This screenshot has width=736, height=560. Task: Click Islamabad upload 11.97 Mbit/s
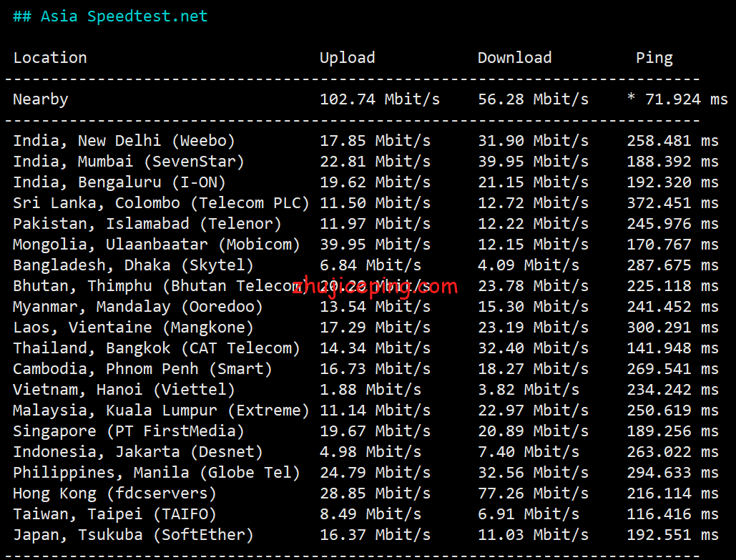375,223
